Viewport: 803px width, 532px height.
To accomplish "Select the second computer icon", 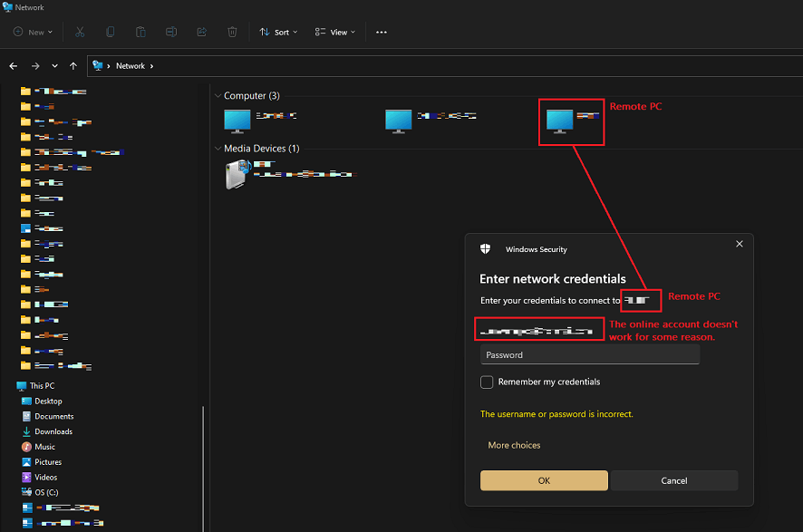I will coord(399,121).
